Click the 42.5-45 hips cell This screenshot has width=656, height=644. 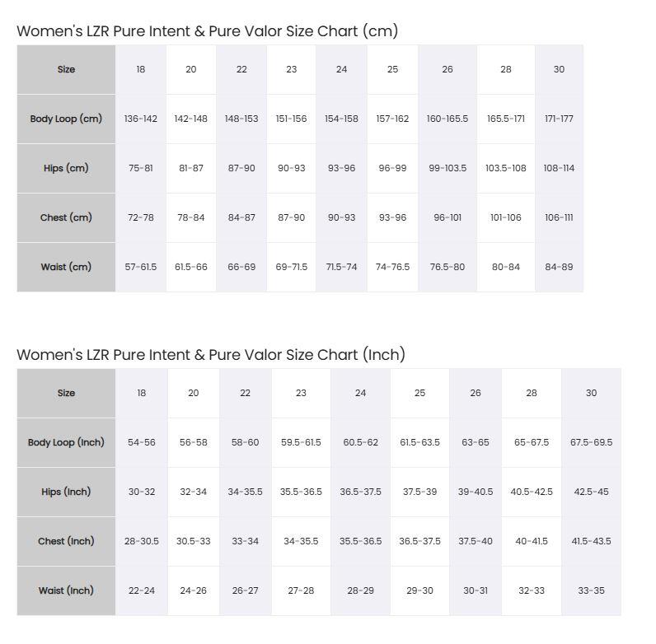591,492
